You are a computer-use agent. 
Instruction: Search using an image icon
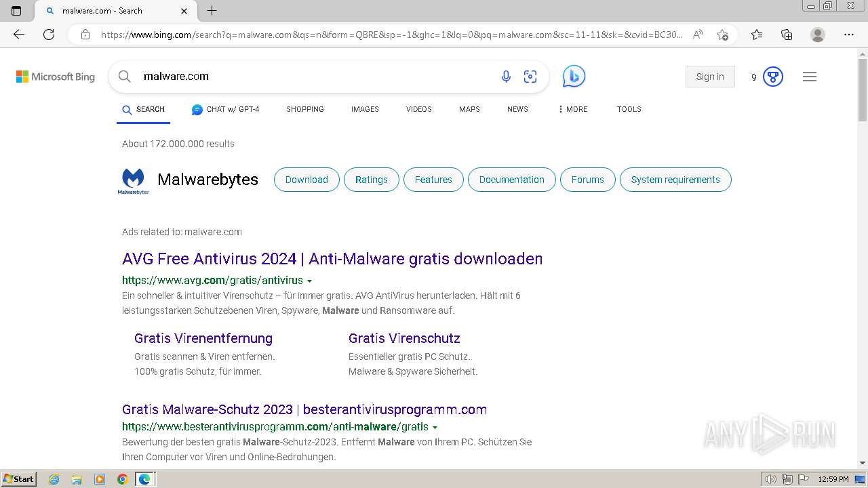pyautogui.click(x=530, y=77)
